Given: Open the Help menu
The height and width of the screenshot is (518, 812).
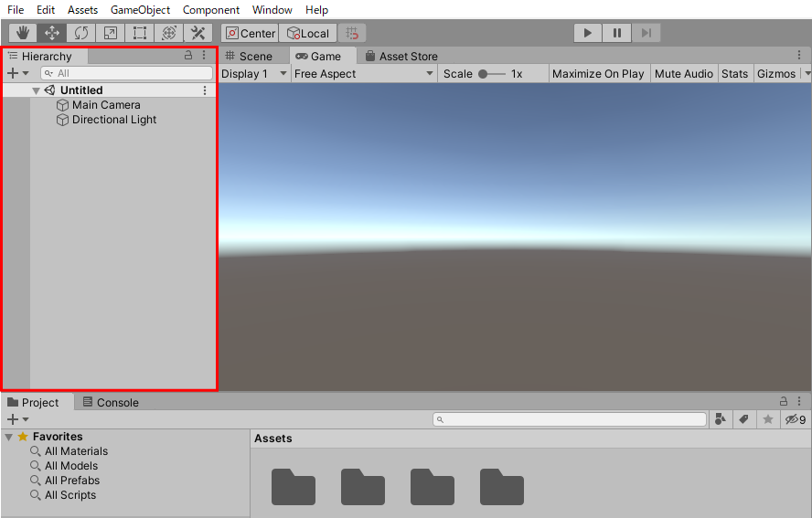Looking at the screenshot, I should 316,10.
